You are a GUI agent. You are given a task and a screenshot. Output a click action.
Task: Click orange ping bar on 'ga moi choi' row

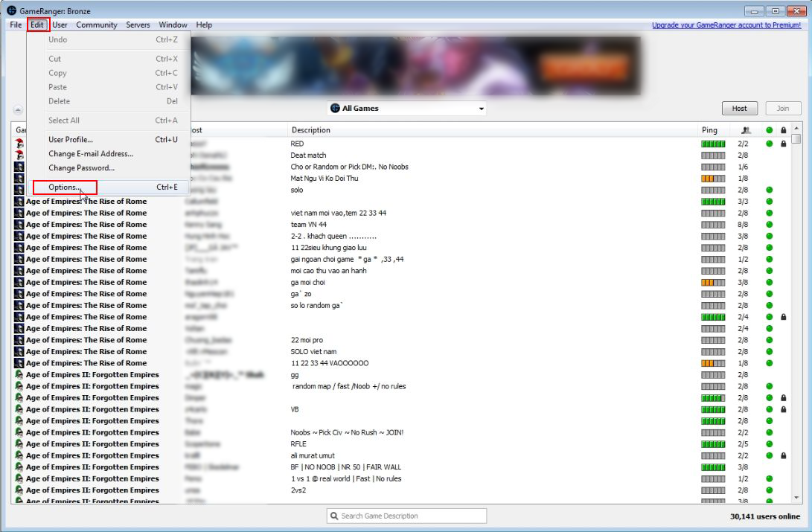(x=713, y=283)
